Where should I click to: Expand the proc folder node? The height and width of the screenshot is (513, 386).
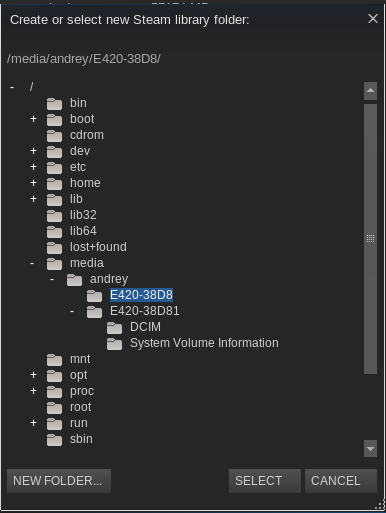(x=33, y=391)
